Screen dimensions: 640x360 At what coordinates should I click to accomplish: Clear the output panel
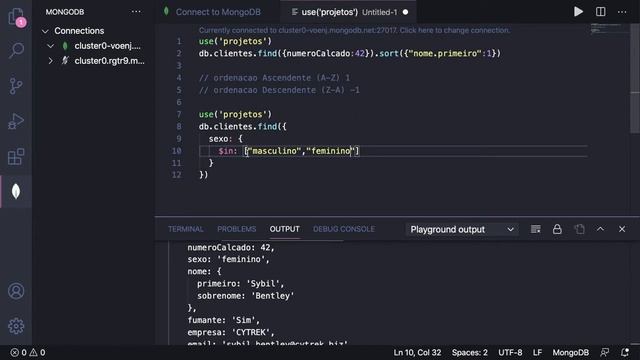pyautogui.click(x=536, y=229)
